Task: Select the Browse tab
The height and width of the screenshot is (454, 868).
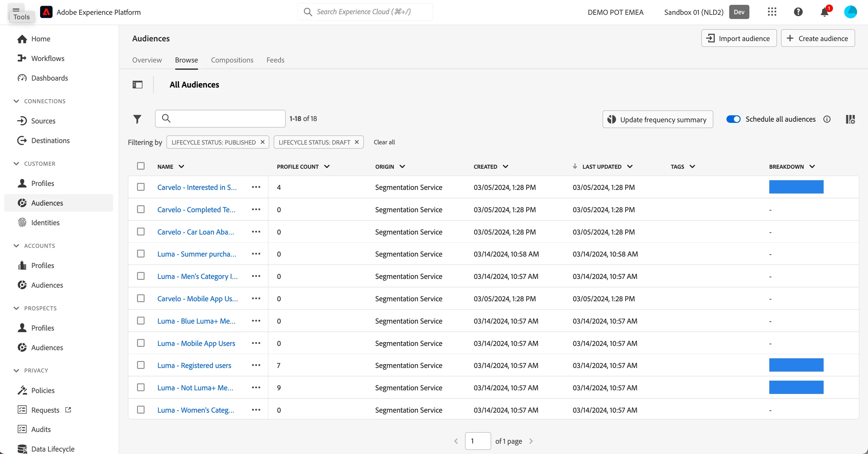Action: click(x=186, y=60)
